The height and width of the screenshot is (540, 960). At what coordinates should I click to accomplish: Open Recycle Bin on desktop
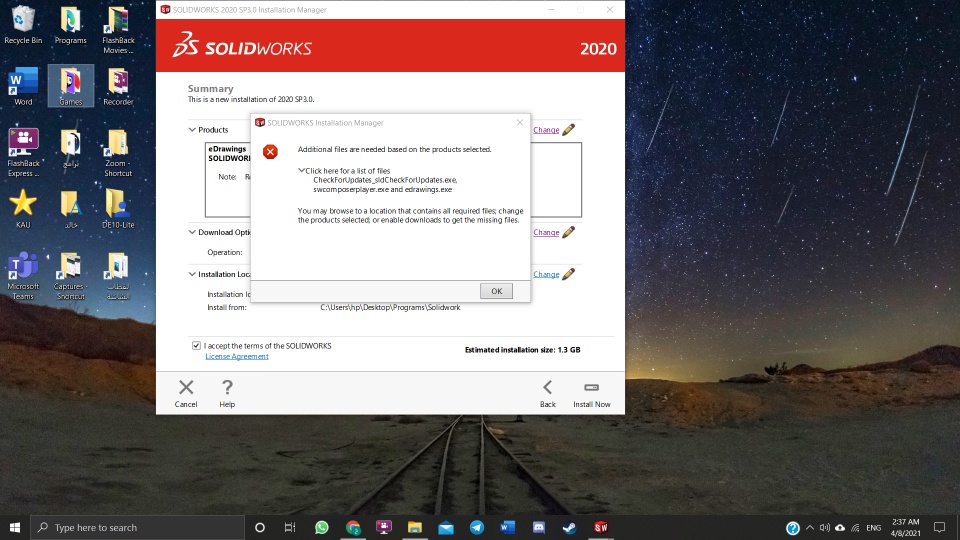(23, 26)
